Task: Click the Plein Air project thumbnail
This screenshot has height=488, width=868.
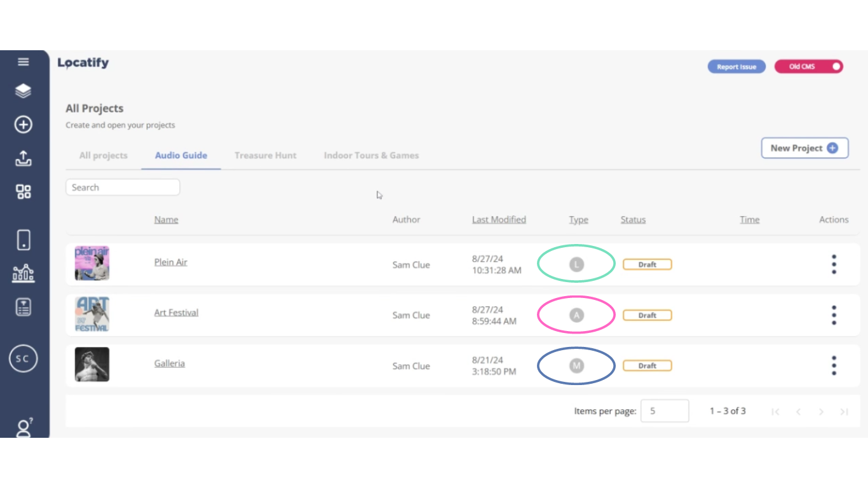Action: click(x=92, y=263)
